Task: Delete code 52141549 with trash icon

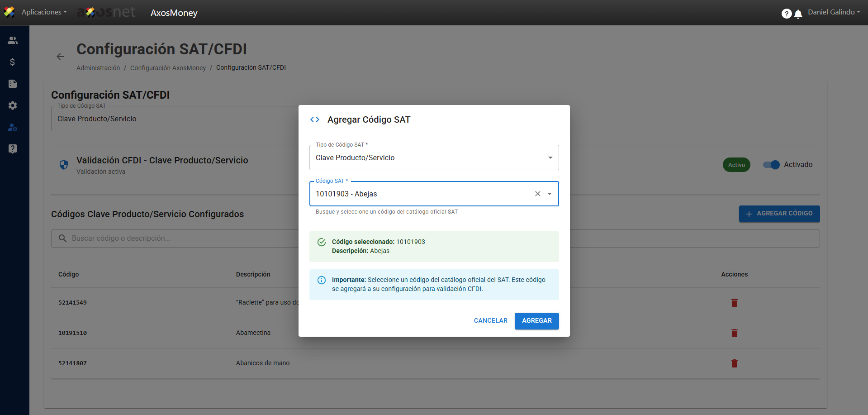Action: coord(734,303)
